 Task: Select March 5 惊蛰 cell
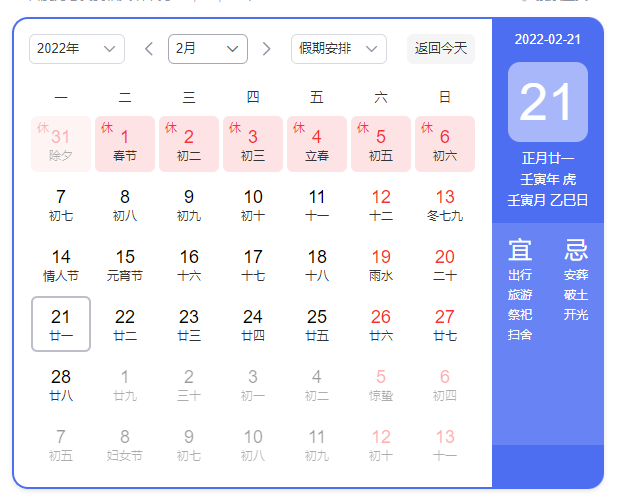[381, 384]
